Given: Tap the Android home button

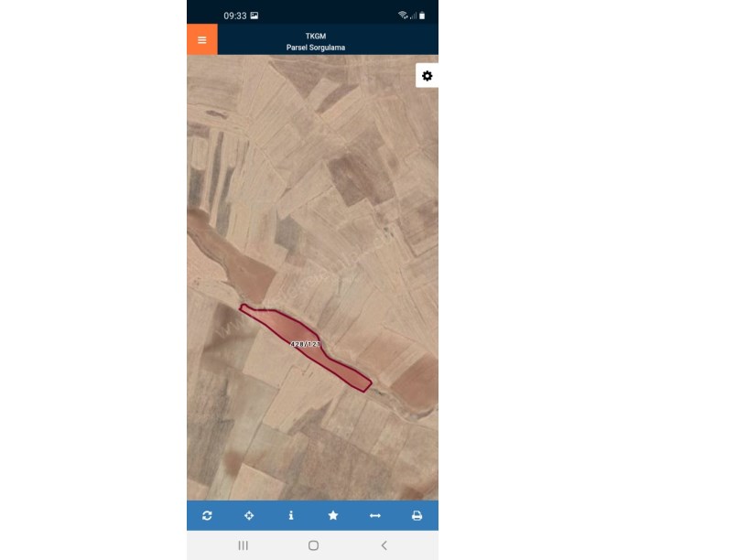Looking at the screenshot, I should (313, 545).
